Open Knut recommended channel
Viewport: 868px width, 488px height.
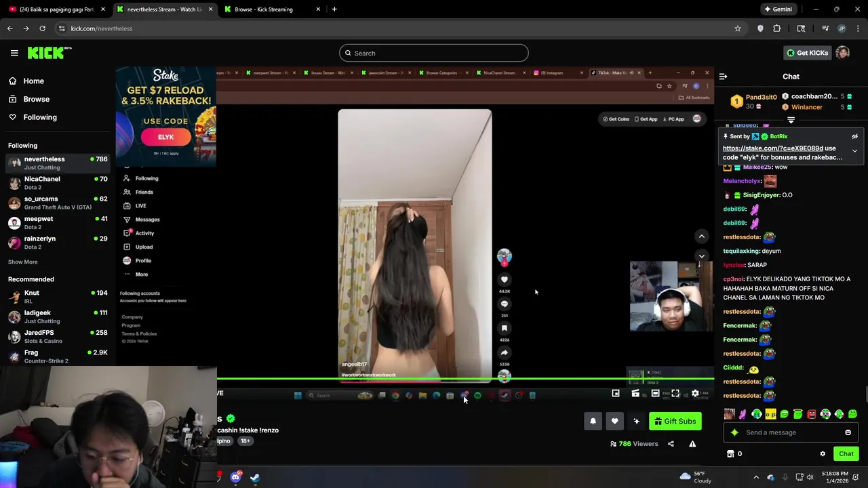[58, 297]
